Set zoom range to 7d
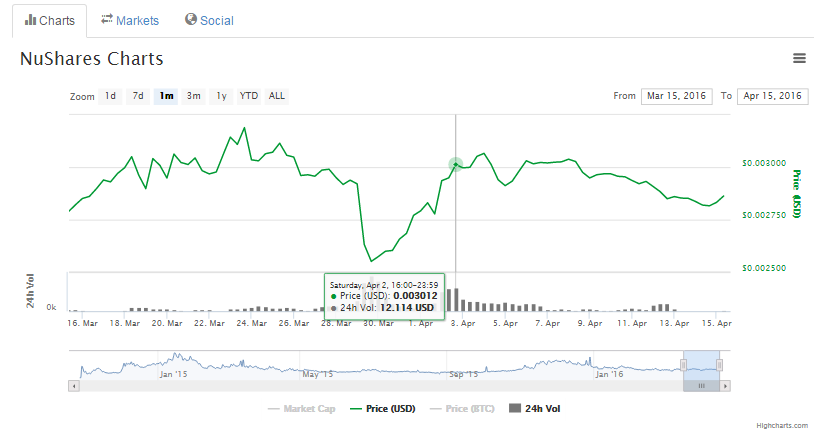The width and height of the screenshot is (826, 442). tap(138, 96)
